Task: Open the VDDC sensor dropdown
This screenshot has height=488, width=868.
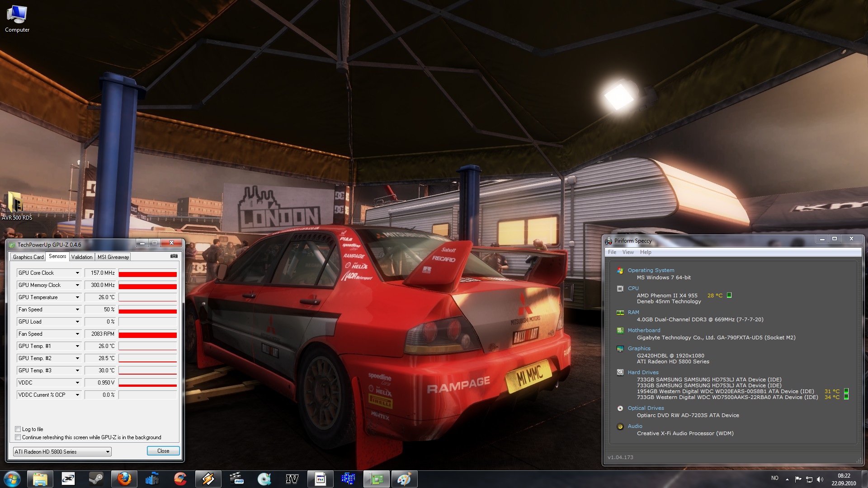Action: (78, 383)
